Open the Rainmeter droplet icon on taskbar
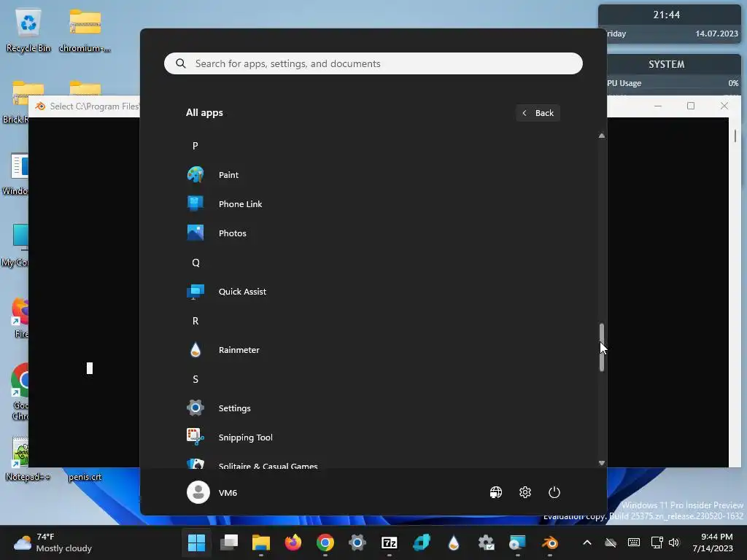 tap(454, 542)
